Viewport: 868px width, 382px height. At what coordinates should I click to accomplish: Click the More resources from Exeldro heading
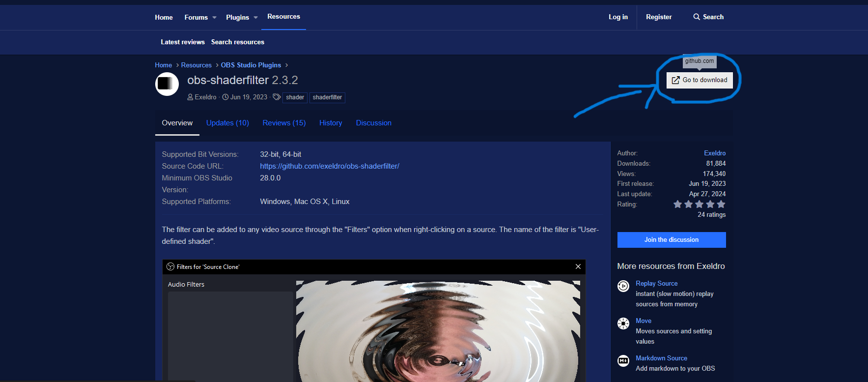(x=671, y=266)
